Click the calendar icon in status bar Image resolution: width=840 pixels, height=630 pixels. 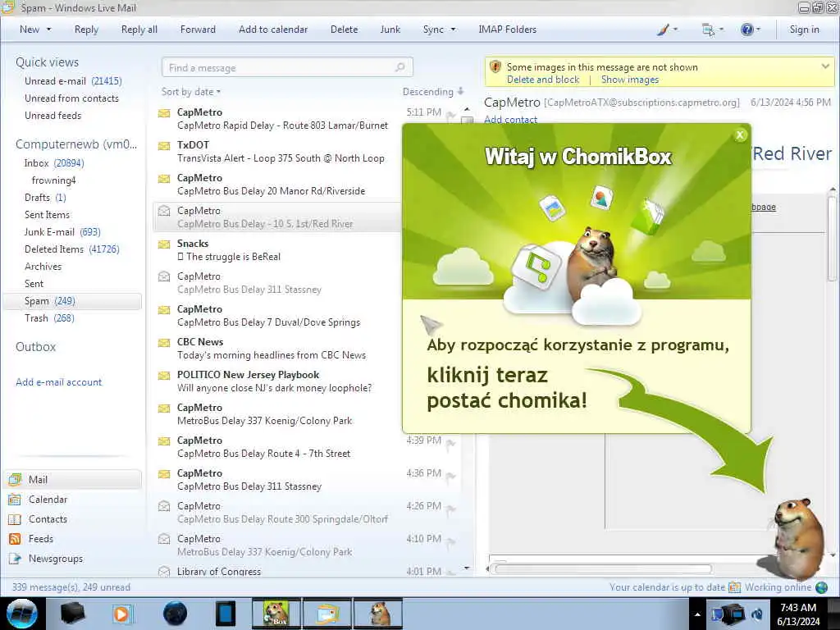(x=734, y=587)
